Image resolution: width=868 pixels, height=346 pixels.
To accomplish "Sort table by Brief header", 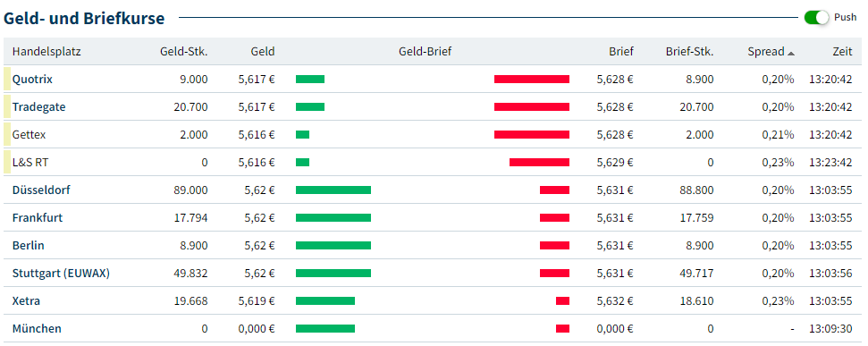I will [621, 52].
